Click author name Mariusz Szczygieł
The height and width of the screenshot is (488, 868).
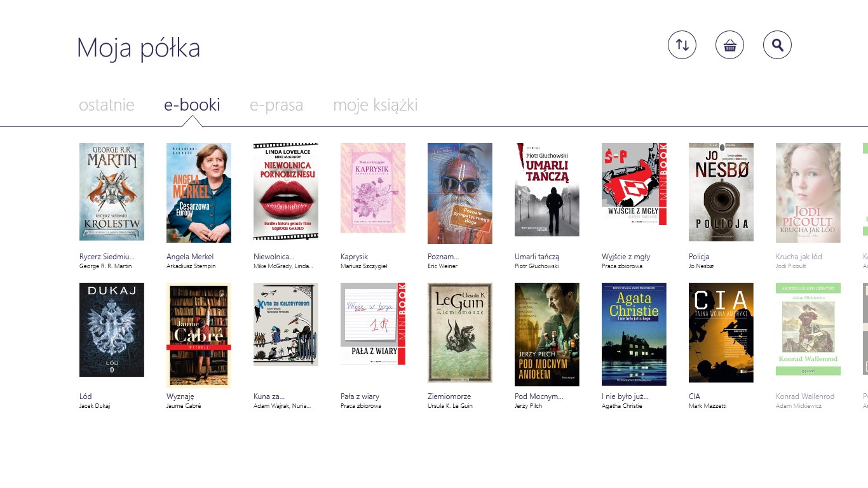(x=364, y=266)
